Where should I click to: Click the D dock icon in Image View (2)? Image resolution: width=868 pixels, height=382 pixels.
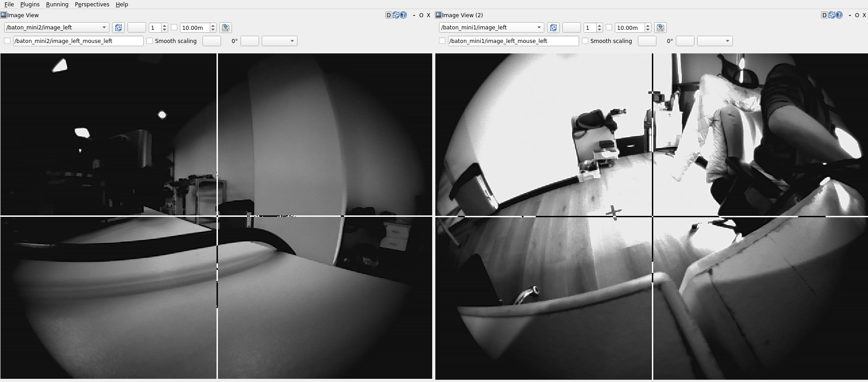(x=824, y=15)
